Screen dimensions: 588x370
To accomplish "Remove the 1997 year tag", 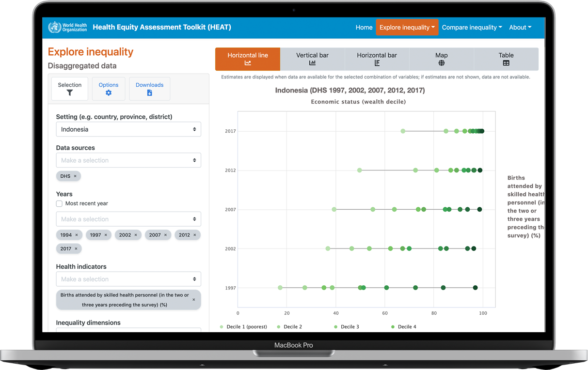I will [x=106, y=235].
